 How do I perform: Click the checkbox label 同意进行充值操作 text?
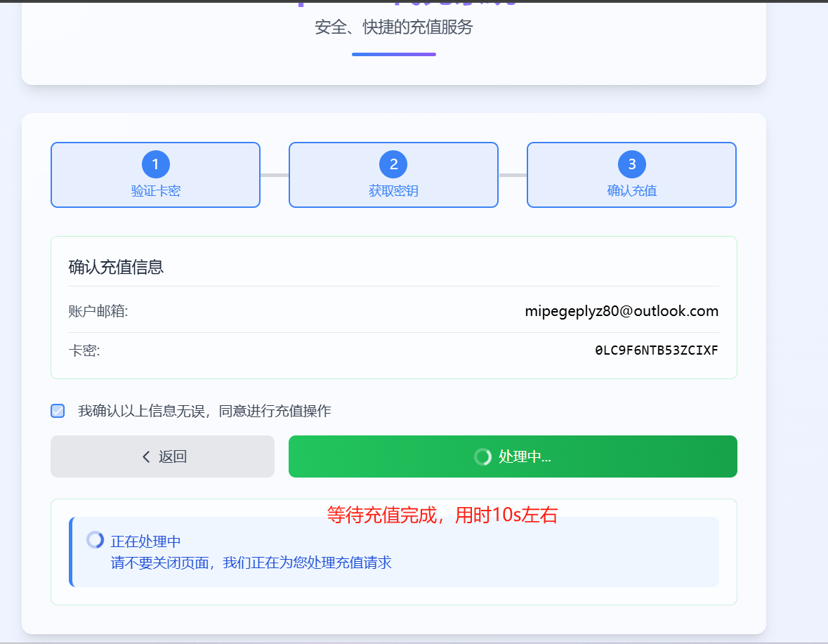pyautogui.click(x=275, y=412)
